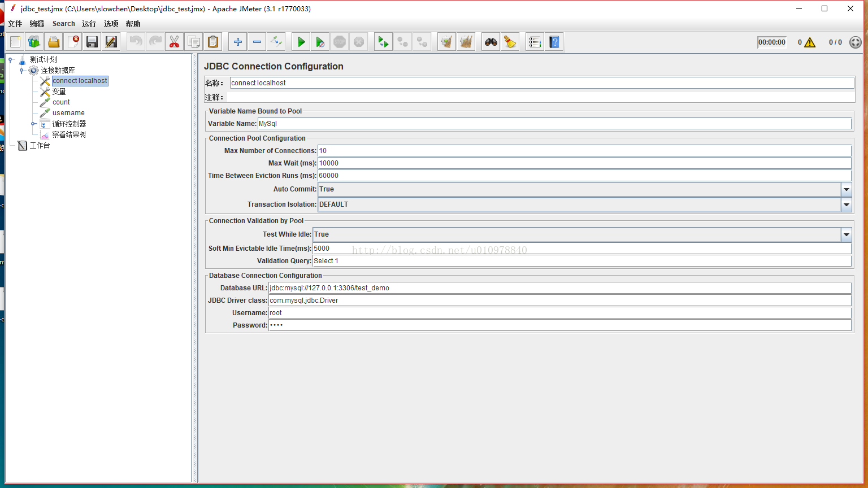Select connect localhost in the tree
868x488 pixels.
(x=80, y=81)
